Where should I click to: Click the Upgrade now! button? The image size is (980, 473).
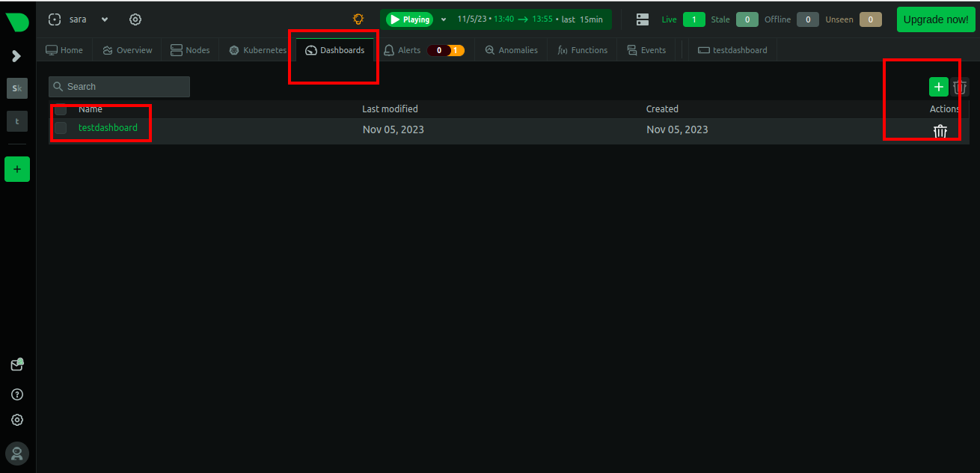pyautogui.click(x=936, y=19)
